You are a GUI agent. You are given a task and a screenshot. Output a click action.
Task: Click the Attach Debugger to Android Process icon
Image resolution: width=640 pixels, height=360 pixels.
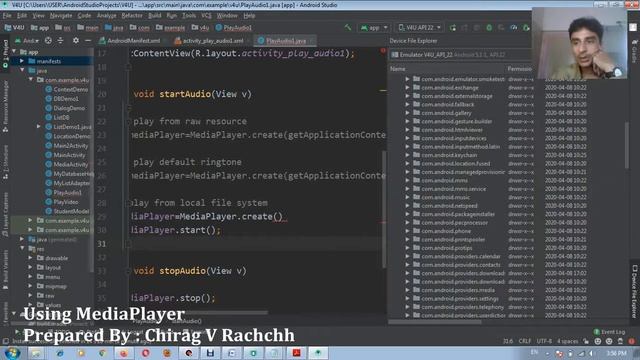pos(526,28)
